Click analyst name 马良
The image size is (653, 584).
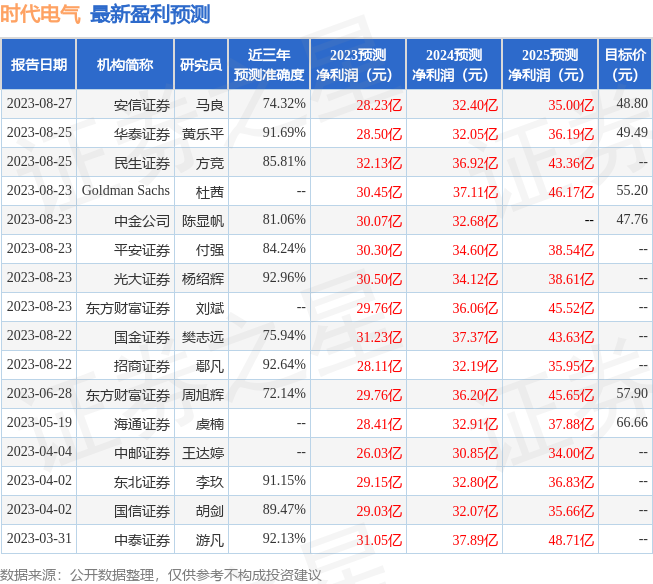(210, 105)
